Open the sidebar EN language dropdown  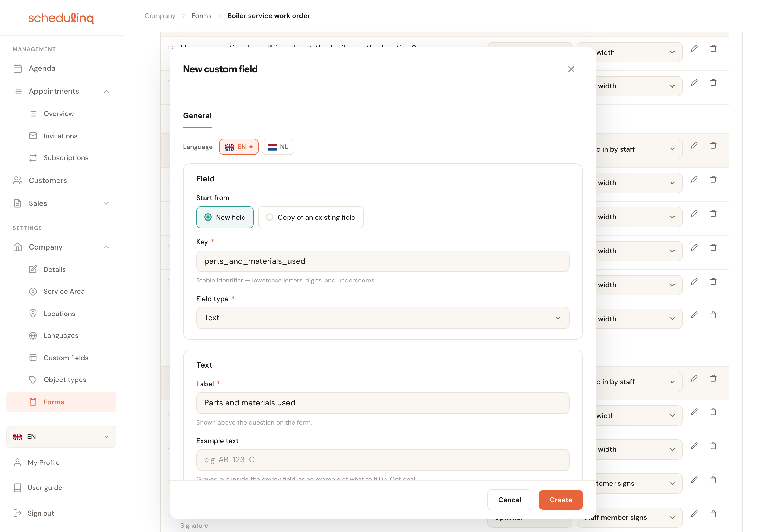[x=61, y=437]
